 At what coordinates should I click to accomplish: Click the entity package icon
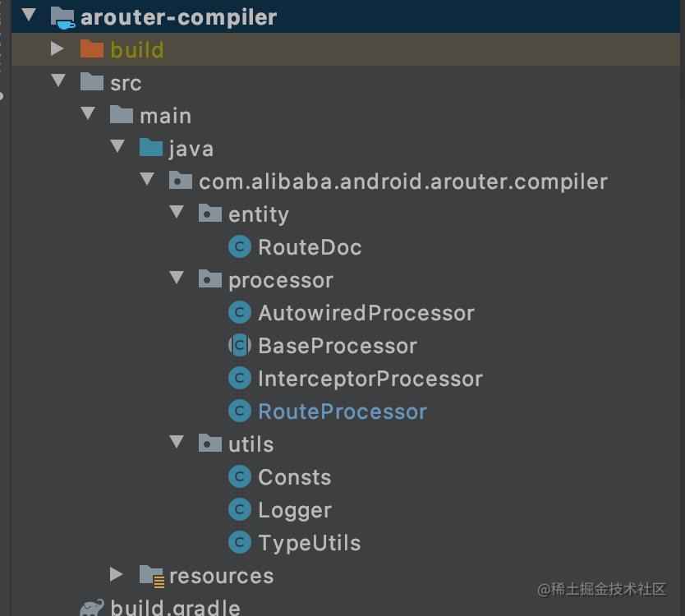tap(210, 214)
